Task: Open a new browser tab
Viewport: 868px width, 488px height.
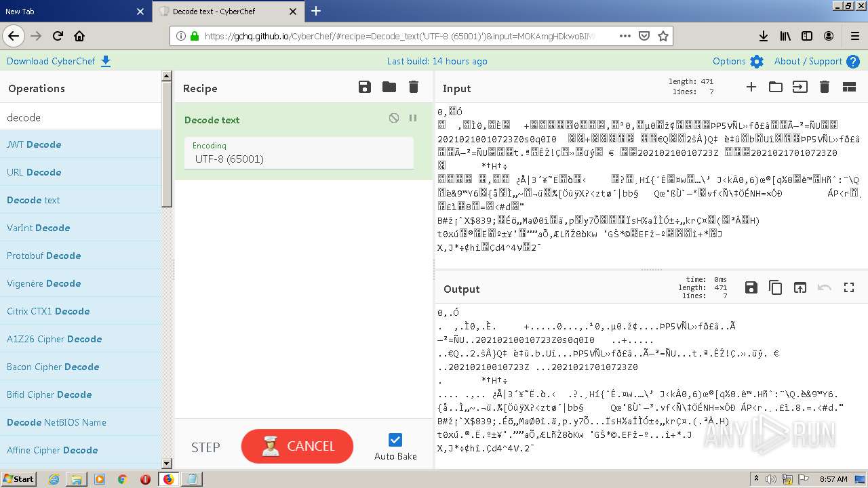Action: 316,11
